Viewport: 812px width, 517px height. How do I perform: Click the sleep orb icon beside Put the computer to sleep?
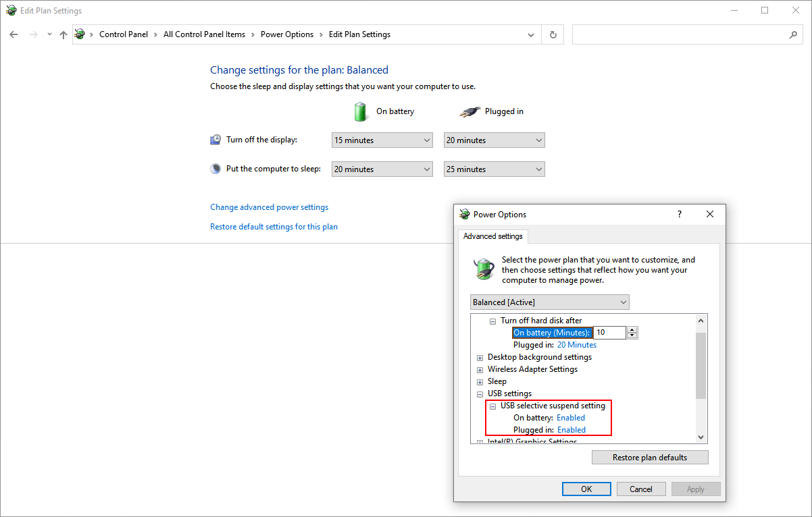coord(215,168)
